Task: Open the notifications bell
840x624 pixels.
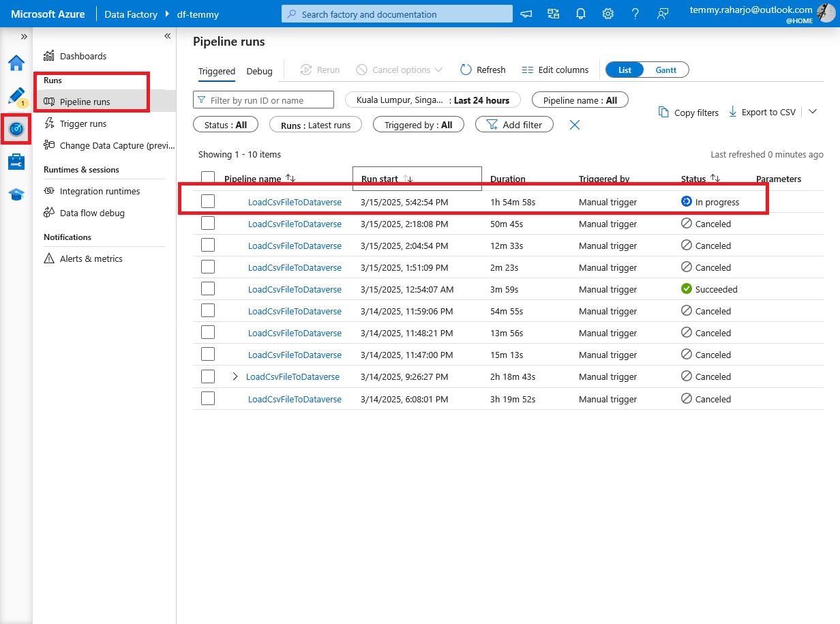Action: (x=581, y=14)
